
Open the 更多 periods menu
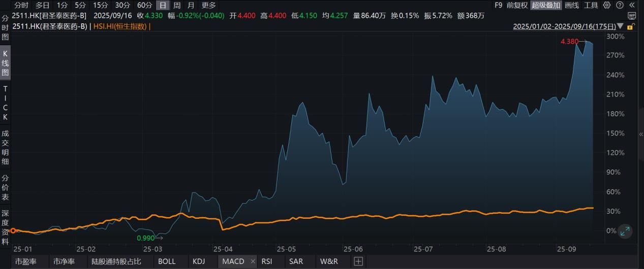point(208,5)
